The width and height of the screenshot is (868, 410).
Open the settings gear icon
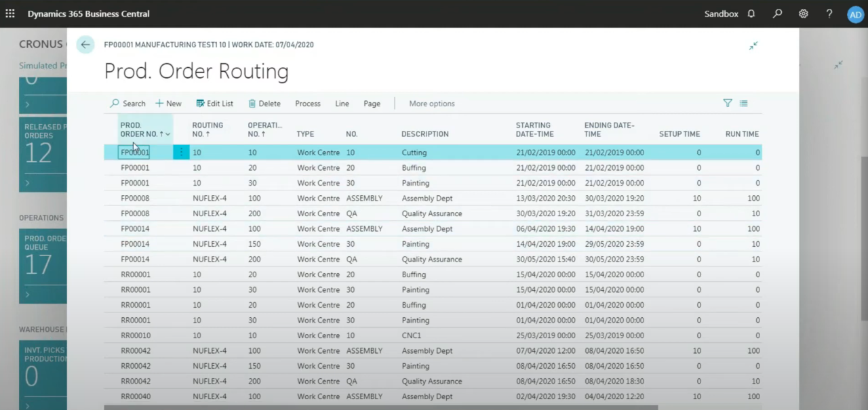tap(804, 14)
